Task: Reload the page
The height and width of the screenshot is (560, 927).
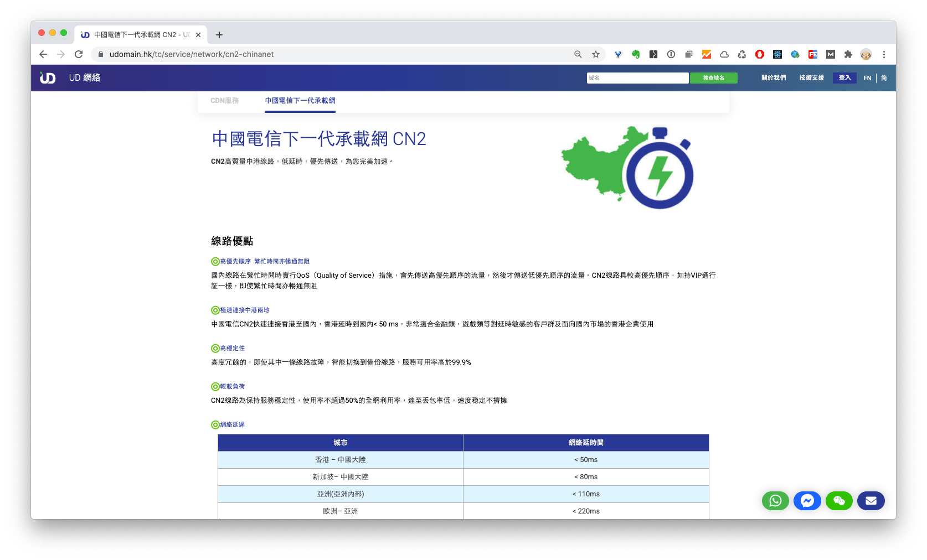Action: 79,54
